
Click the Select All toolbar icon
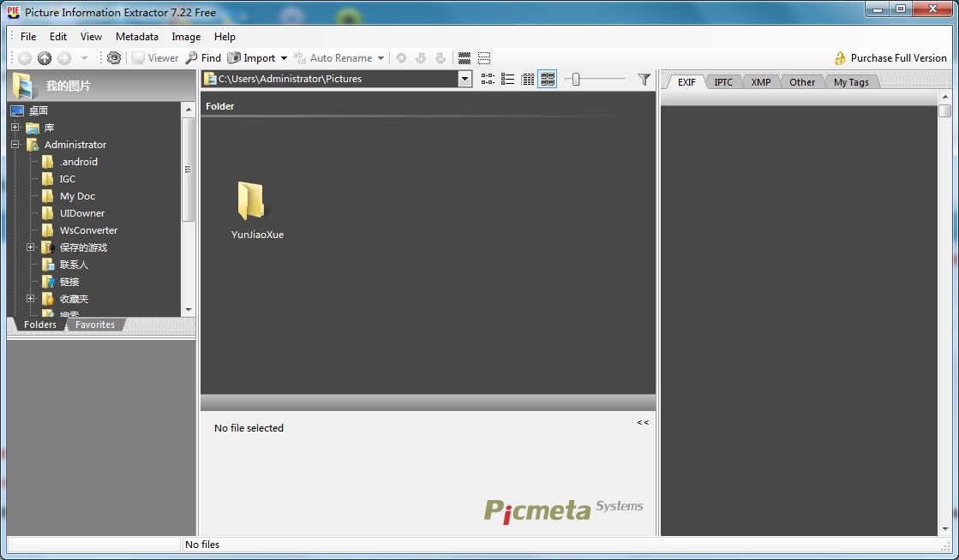(x=465, y=58)
